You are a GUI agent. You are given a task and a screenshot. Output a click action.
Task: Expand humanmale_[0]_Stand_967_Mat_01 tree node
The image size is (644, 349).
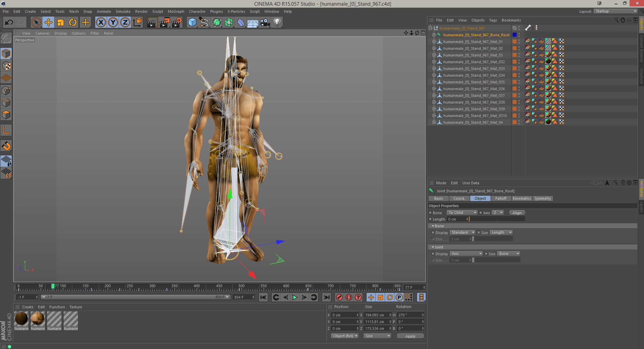click(x=434, y=42)
